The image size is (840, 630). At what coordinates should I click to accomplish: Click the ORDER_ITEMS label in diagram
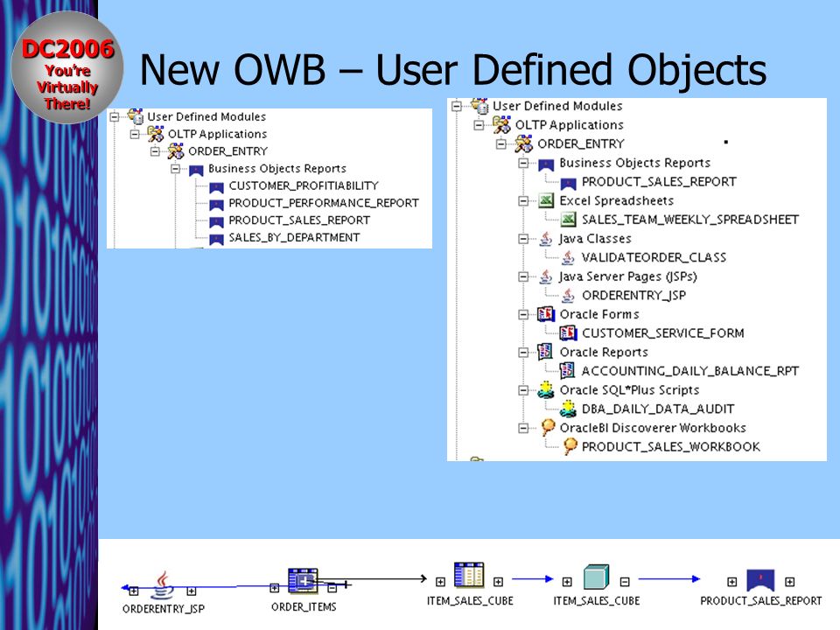coord(304,607)
